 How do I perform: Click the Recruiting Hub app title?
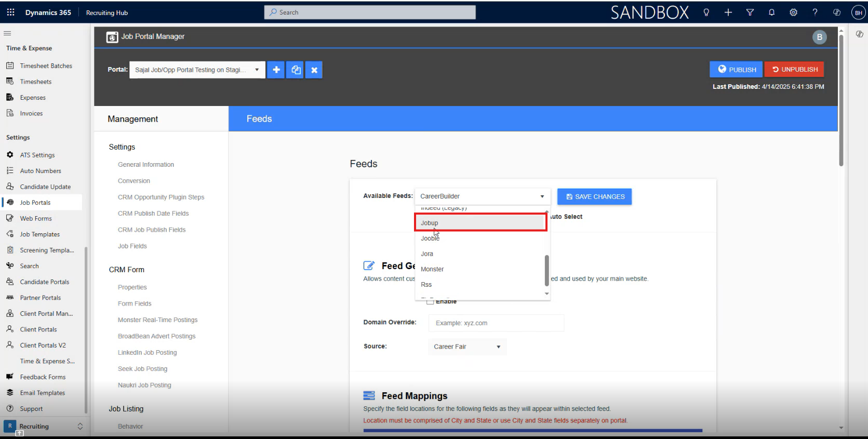pyautogui.click(x=107, y=13)
